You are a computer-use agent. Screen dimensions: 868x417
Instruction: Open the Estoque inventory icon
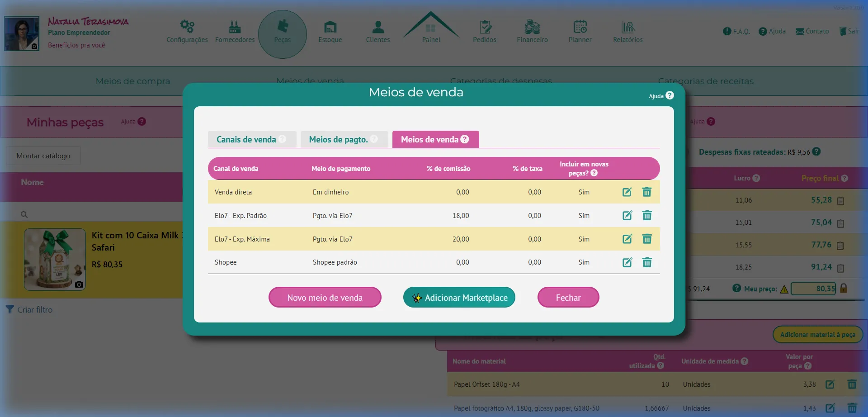click(330, 28)
